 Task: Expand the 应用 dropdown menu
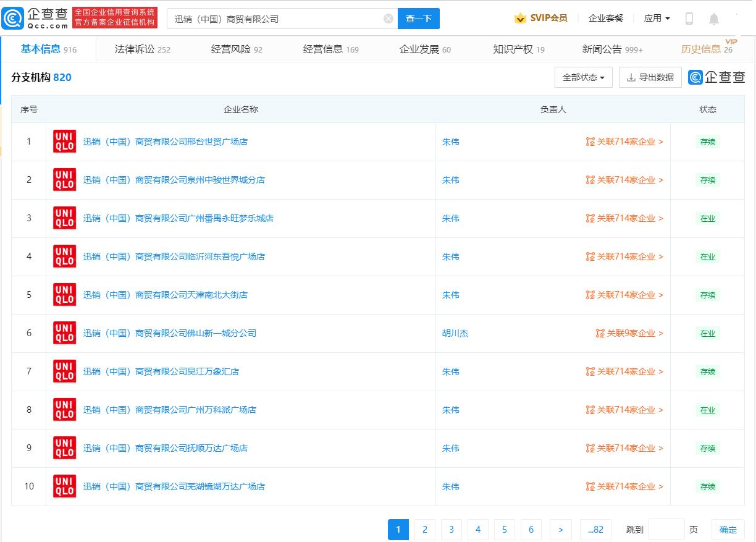pyautogui.click(x=657, y=18)
